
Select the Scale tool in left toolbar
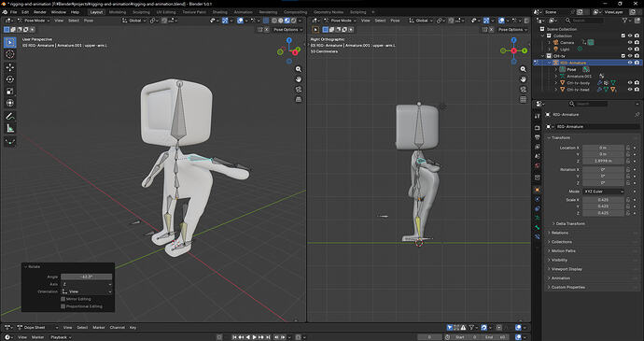[x=10, y=92]
